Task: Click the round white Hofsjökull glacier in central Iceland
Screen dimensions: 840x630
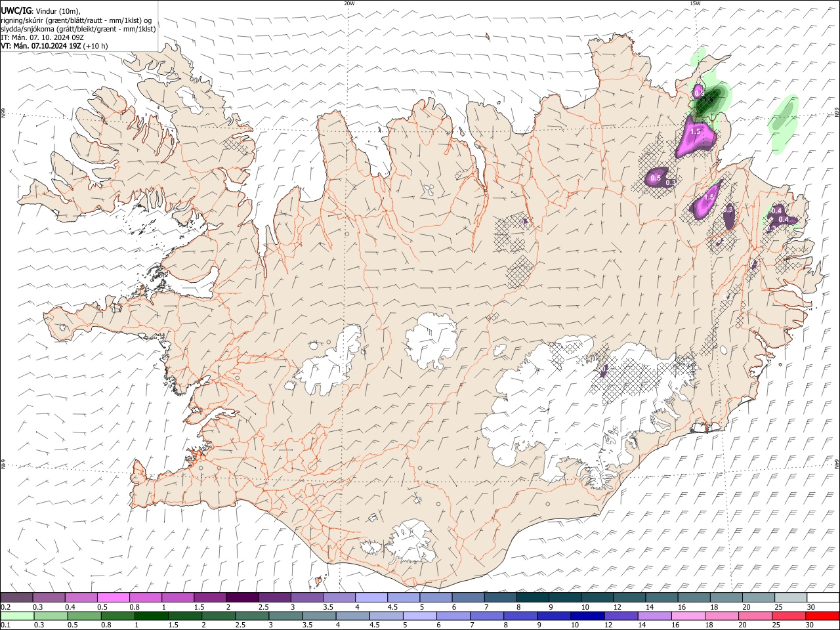Action: click(x=431, y=341)
